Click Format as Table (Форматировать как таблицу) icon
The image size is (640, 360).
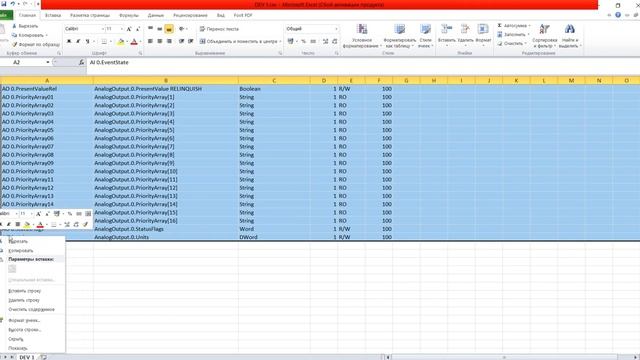click(x=400, y=29)
